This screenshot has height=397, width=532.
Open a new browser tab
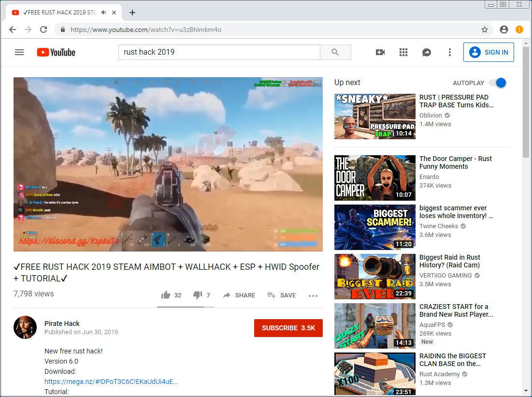point(132,13)
